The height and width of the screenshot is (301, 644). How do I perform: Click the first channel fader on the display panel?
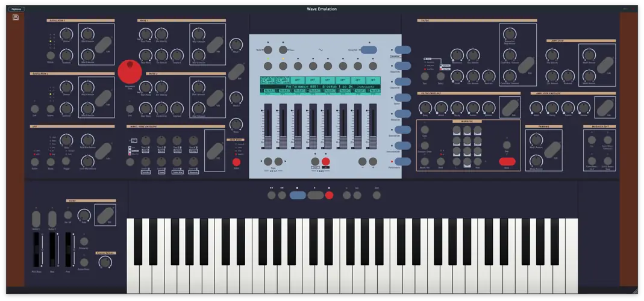(268, 126)
